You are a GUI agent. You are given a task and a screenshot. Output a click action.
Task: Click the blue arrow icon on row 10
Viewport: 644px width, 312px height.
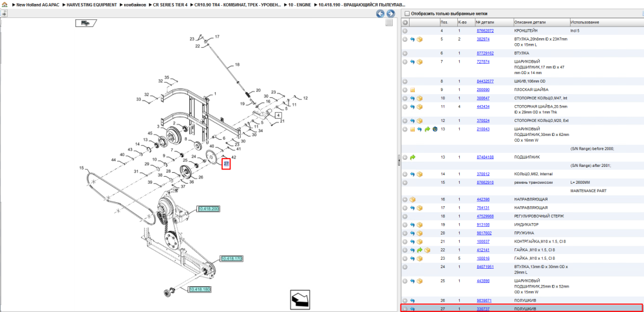click(412, 98)
